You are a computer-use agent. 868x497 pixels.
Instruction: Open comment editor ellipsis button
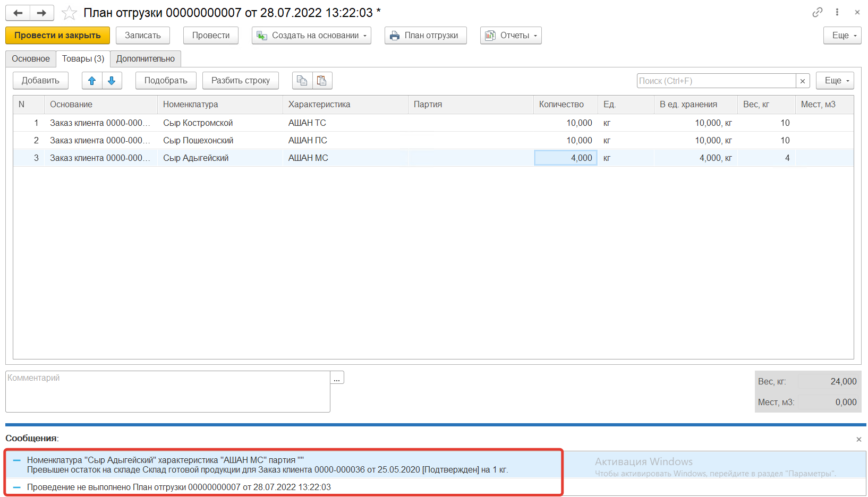point(337,378)
